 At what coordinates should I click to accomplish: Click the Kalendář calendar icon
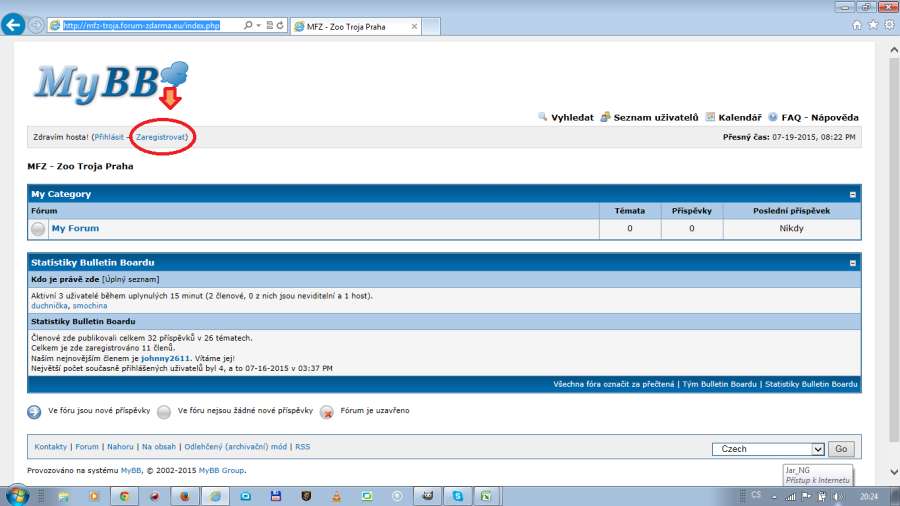click(x=710, y=117)
